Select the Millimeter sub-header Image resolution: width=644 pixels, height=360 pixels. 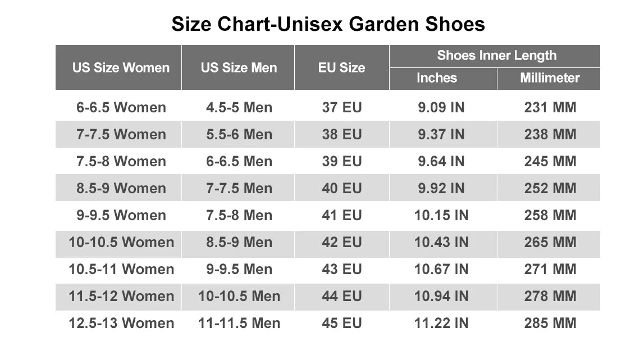550,78
